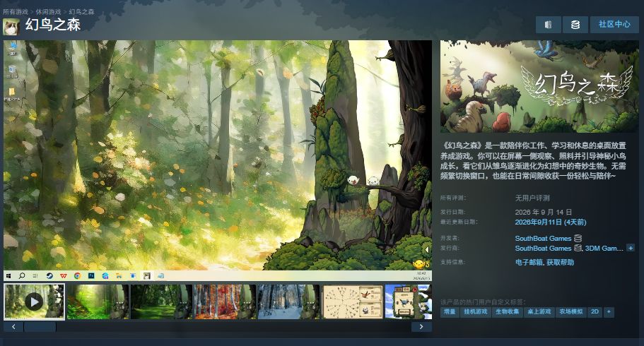The image size is (644, 346).
Task: Click the left arrow of the thumbnail strip
Action: [x=13, y=327]
